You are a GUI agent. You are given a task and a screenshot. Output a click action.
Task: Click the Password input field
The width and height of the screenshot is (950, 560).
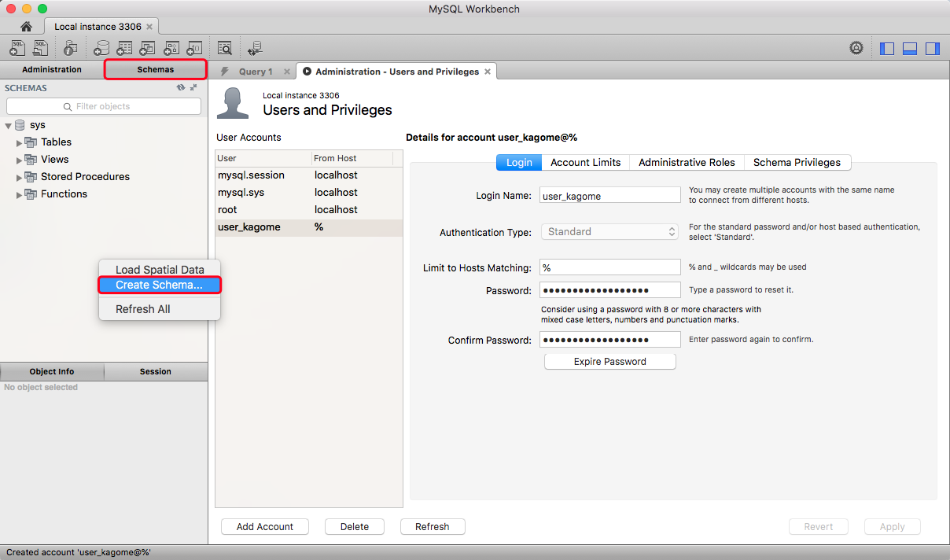[x=610, y=291]
